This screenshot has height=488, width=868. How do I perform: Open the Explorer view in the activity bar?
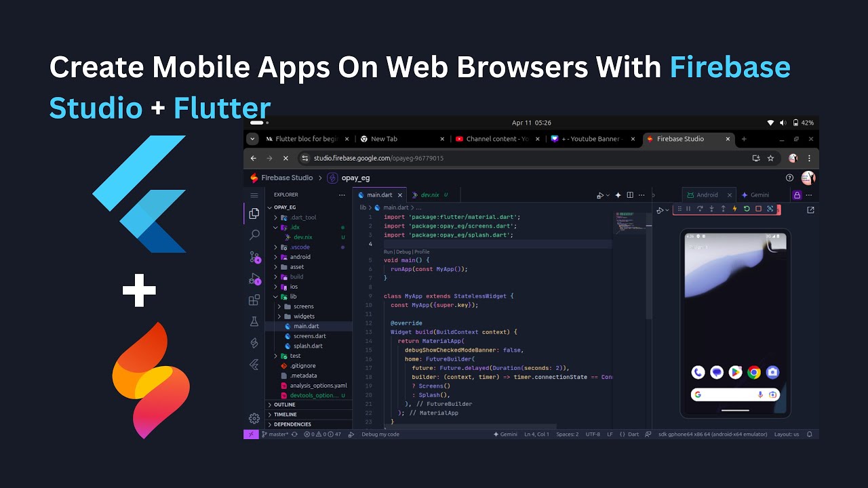click(254, 213)
